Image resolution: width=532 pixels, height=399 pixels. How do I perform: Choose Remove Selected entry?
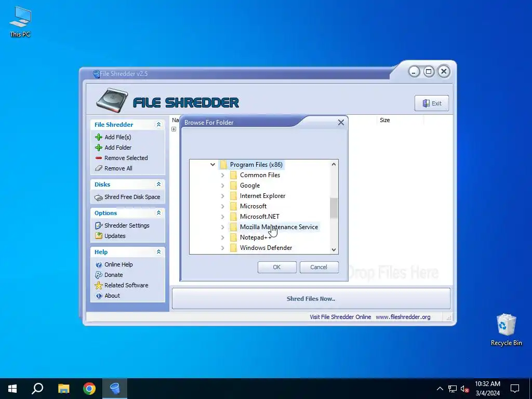coord(126,158)
